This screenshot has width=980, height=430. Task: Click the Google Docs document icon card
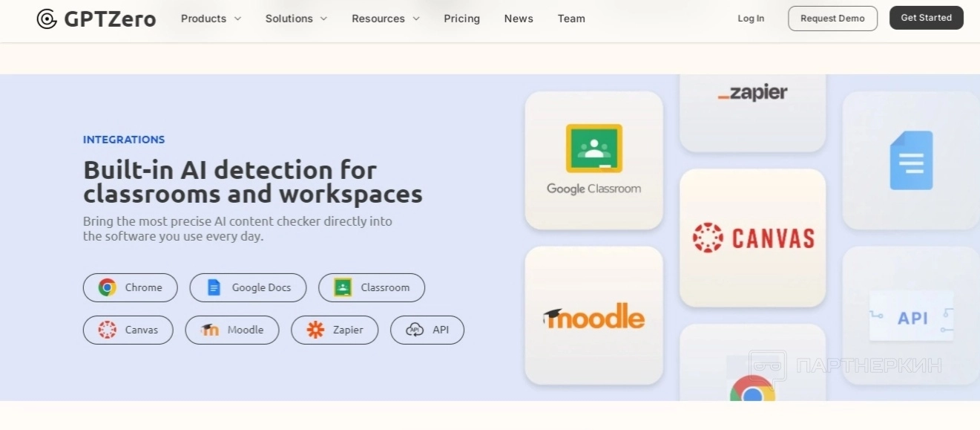(x=911, y=160)
